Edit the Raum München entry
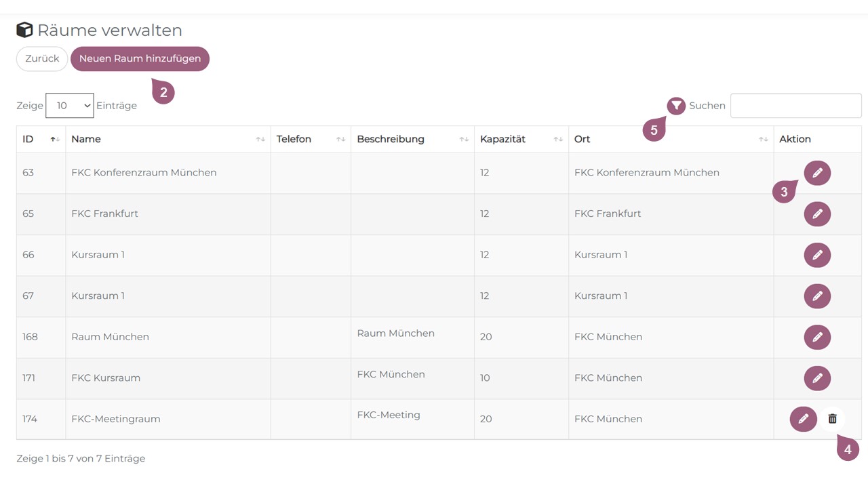 pyautogui.click(x=817, y=337)
